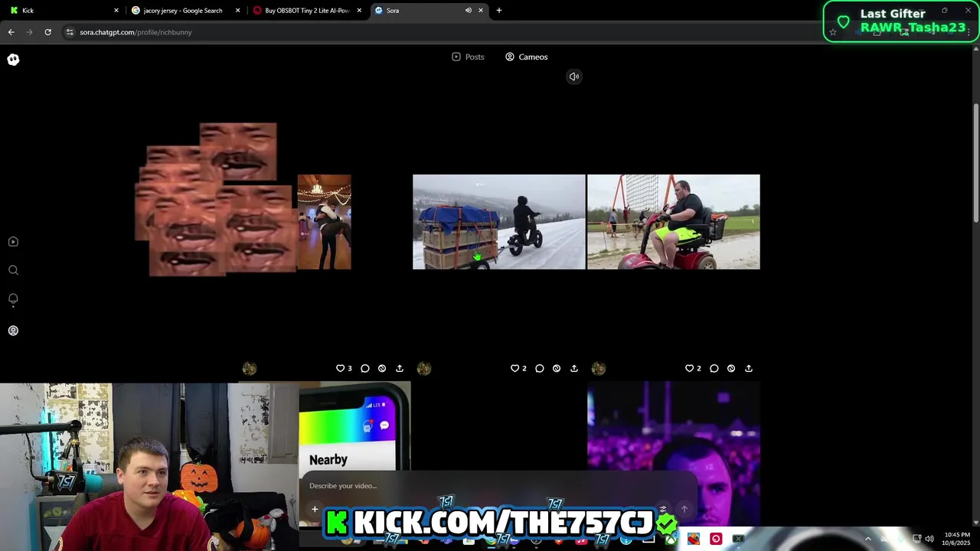
Task: Open author avatar under snow bike post
Action: click(424, 368)
